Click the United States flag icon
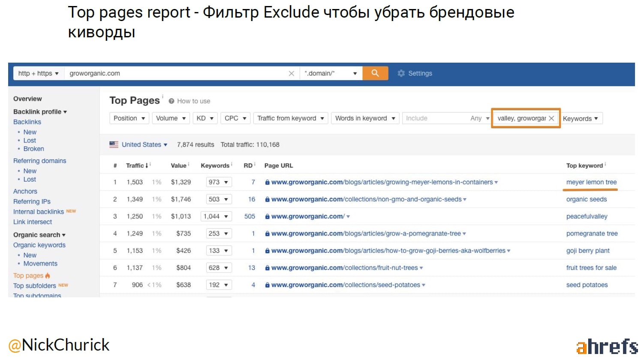Image resolution: width=644 pixels, height=360 pixels. [114, 145]
